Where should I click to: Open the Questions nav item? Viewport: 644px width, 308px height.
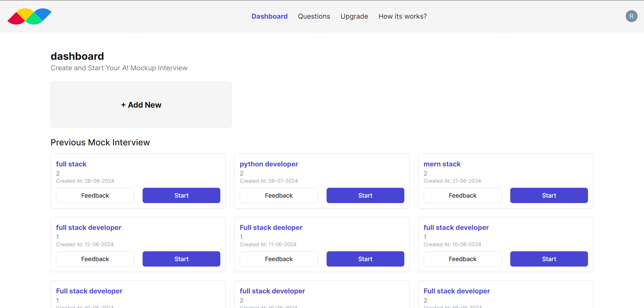pyautogui.click(x=314, y=16)
